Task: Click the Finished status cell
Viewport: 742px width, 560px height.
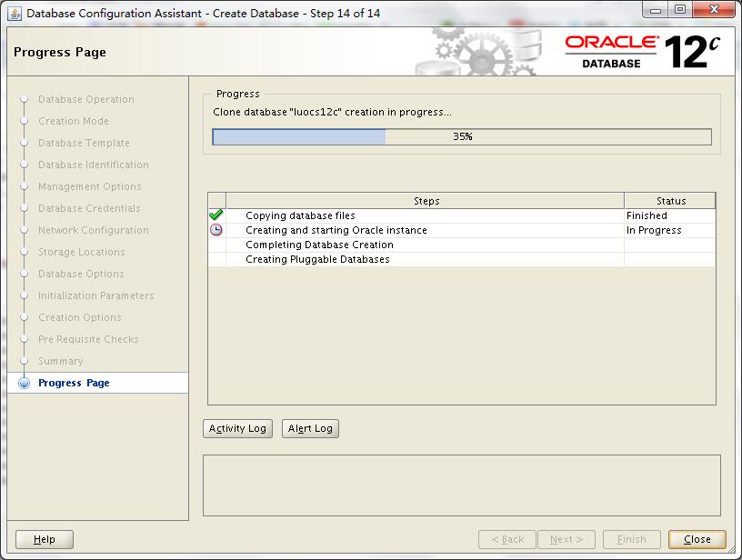Action: pyautogui.click(x=669, y=215)
